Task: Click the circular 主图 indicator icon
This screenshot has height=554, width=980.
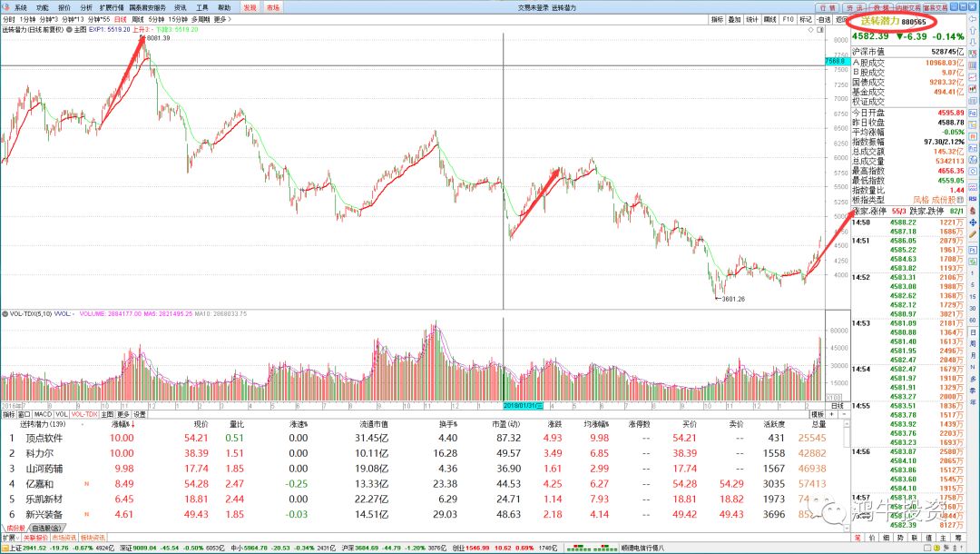Action: pos(69,30)
